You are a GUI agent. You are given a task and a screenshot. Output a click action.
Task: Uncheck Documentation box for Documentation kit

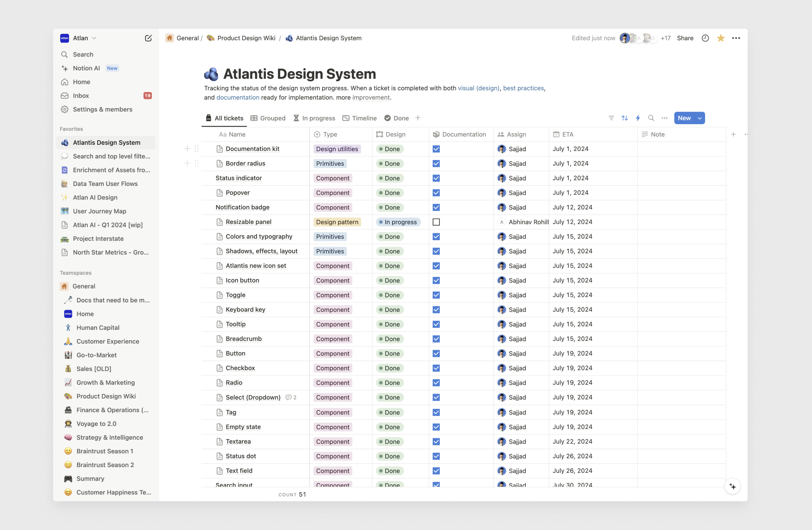click(x=436, y=149)
